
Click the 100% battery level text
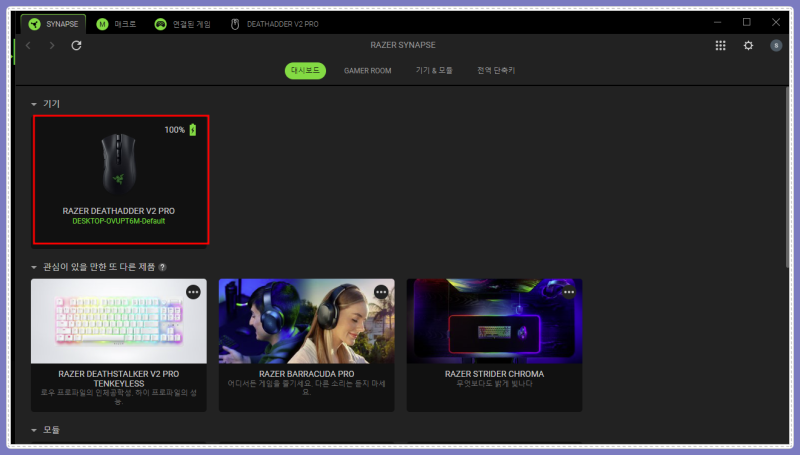pos(174,130)
